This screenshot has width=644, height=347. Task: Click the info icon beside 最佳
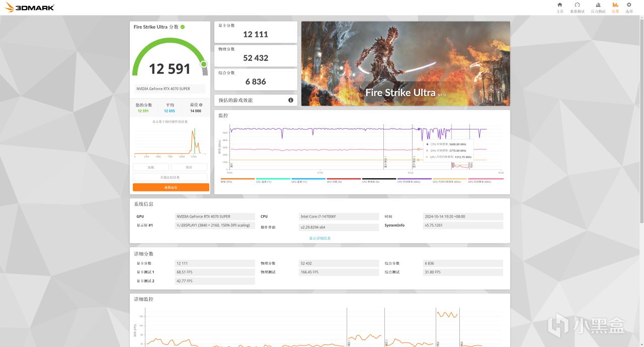(x=201, y=105)
